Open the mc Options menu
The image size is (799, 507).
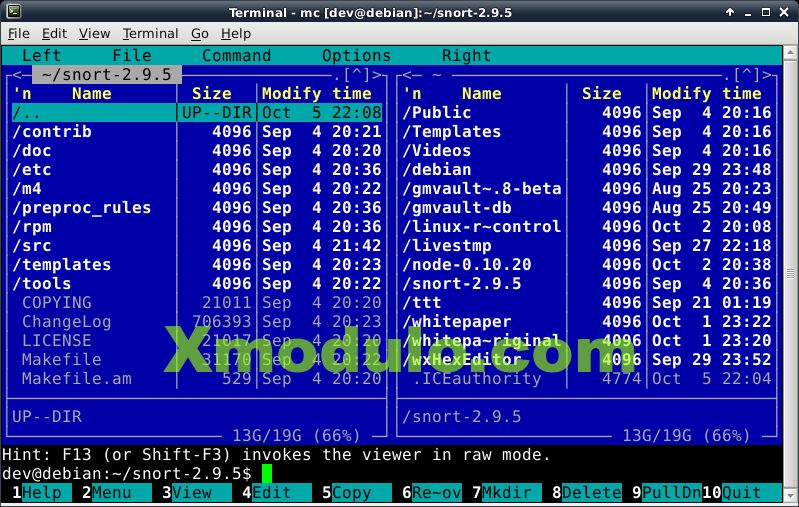(x=356, y=55)
